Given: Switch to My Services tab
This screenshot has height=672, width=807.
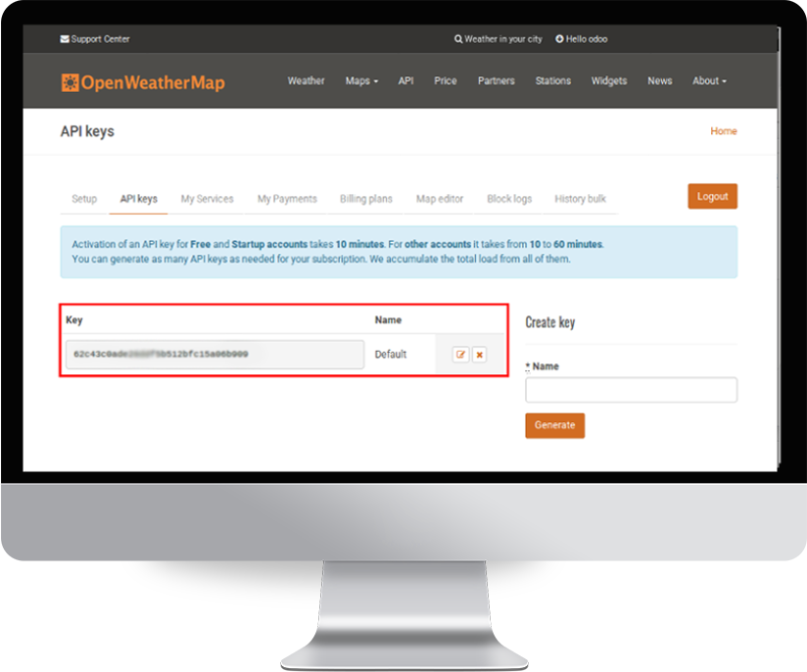Looking at the screenshot, I should coord(208,199).
